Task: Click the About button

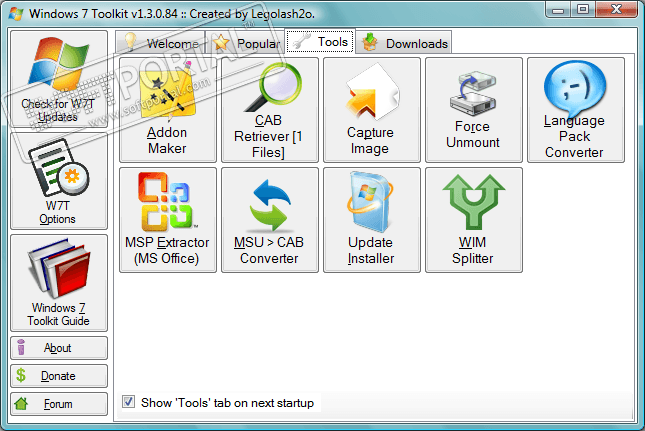Action: (x=59, y=348)
